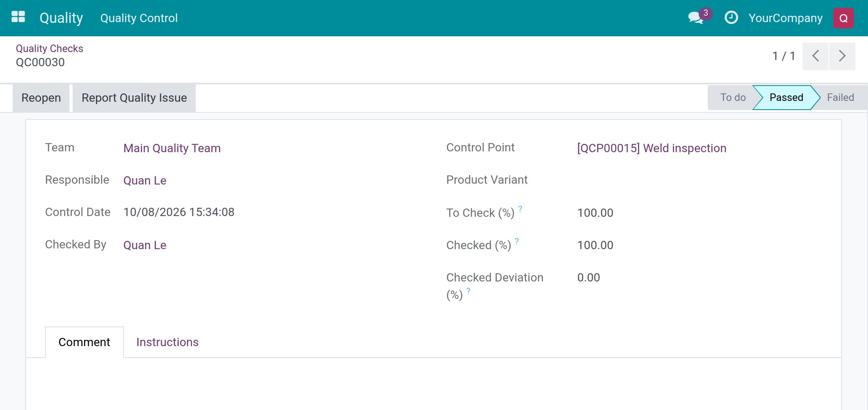Click the 1 / 1 pager counter

click(x=783, y=56)
